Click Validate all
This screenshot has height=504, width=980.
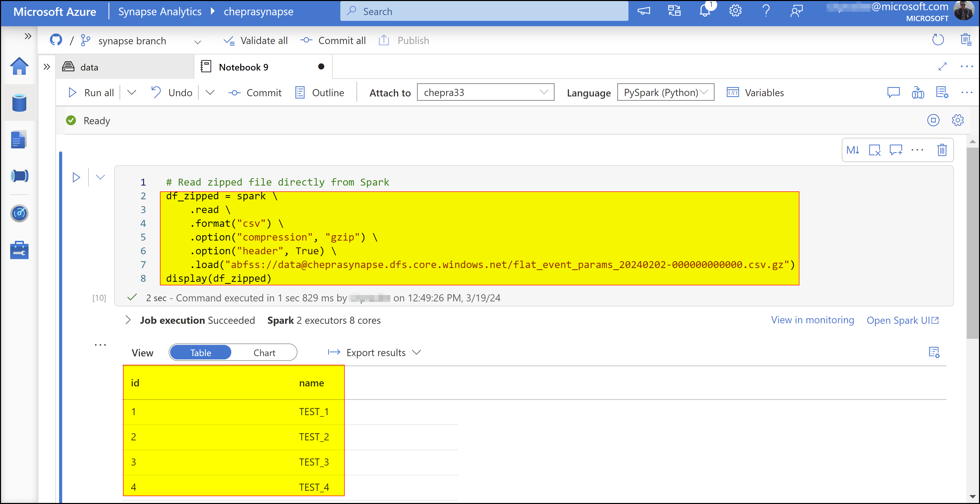(255, 40)
